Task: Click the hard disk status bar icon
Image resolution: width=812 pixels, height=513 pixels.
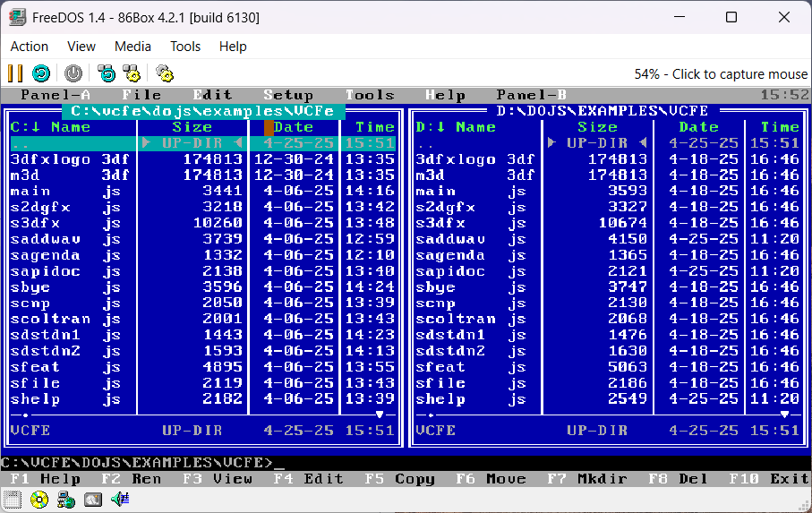Action: tap(93, 500)
